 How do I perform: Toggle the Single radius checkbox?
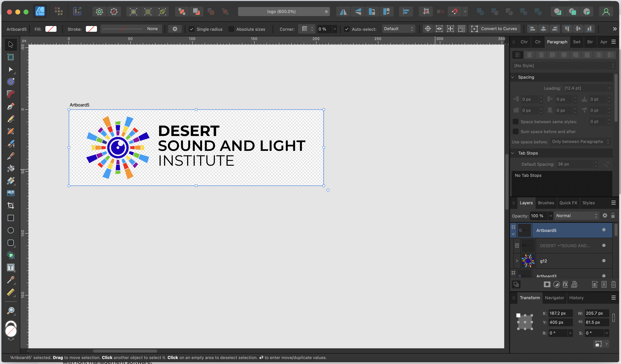191,29
